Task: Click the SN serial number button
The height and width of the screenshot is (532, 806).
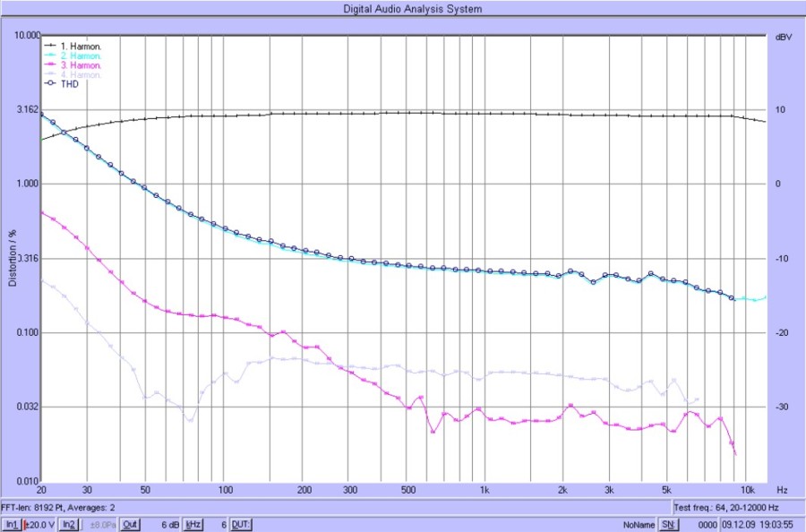Action: 667,524
